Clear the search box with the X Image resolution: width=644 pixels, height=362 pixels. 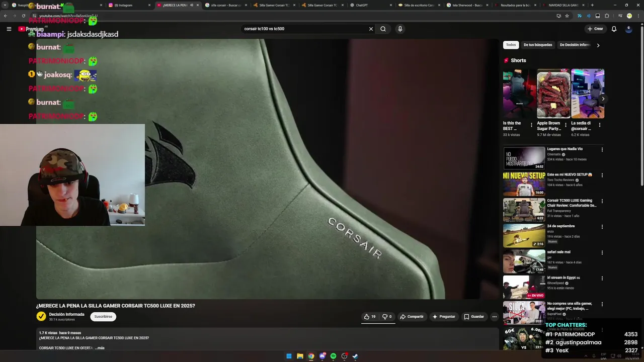(x=371, y=29)
